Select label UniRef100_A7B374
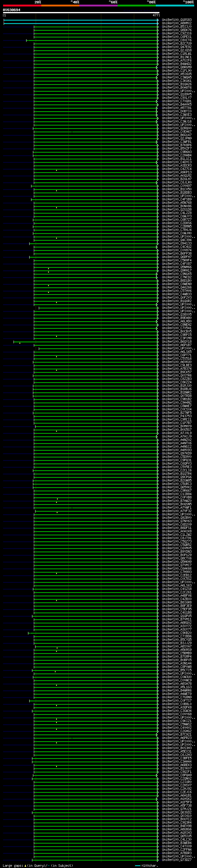This screenshot has width=197, height=868. [177, 369]
